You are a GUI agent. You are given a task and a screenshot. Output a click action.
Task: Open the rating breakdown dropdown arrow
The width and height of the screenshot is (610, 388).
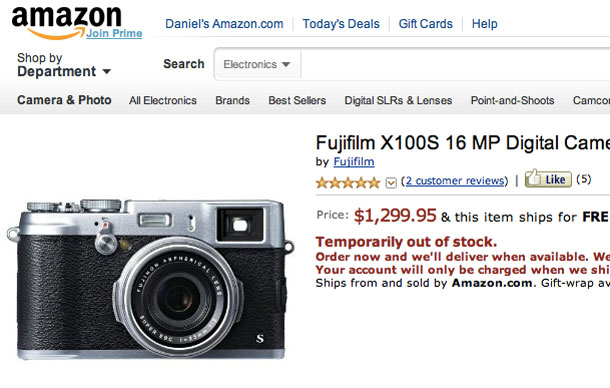point(391,183)
